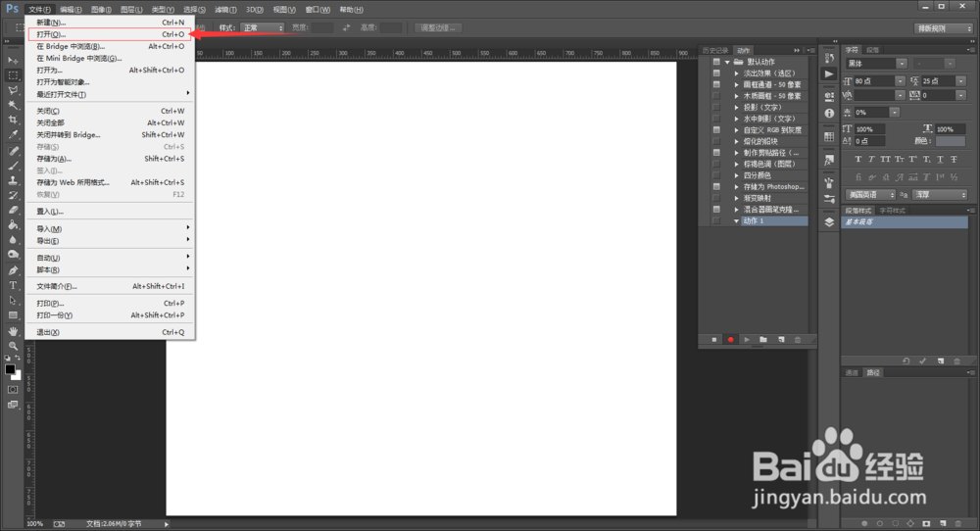Viewport: 980px width, 531px height.
Task: Toggle checkbox for 渐变映射 action
Action: (716, 198)
